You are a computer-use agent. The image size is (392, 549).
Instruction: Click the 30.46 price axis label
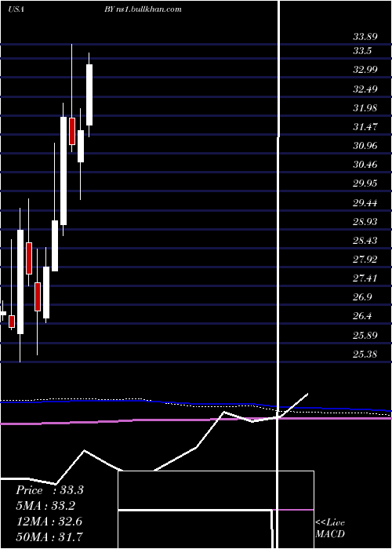pyautogui.click(x=365, y=165)
